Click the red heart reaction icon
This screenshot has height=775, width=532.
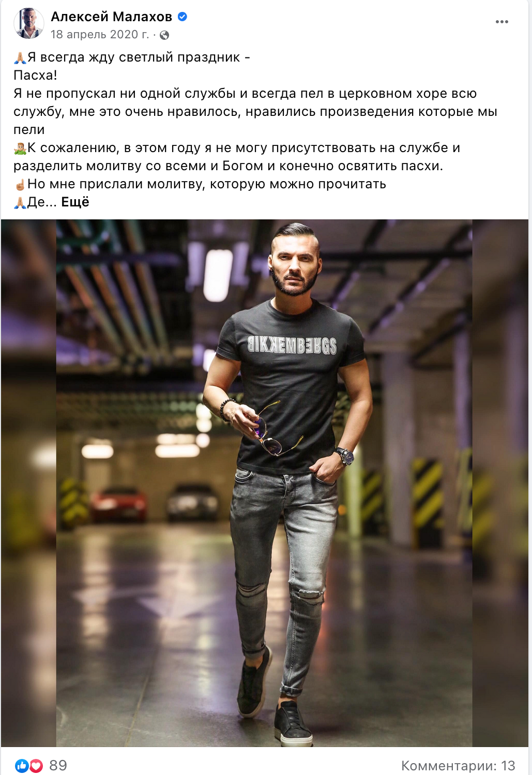pos(36,766)
